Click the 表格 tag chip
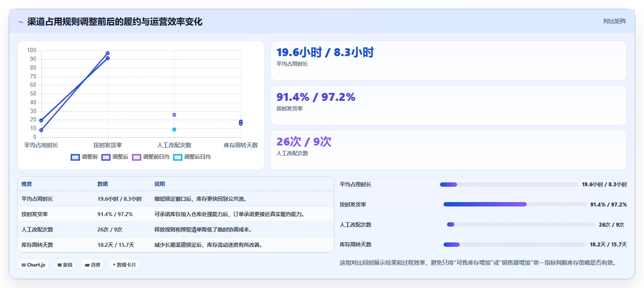Screen dimensions: 644x288 point(65,265)
